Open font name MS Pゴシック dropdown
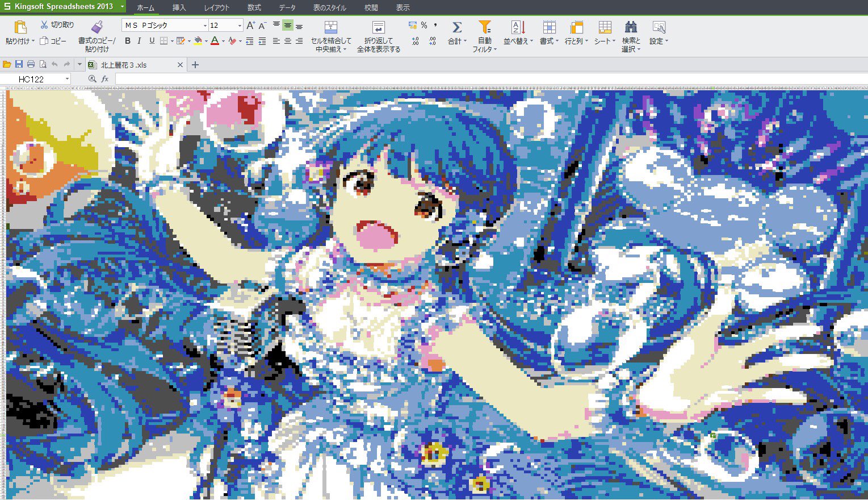 pos(206,26)
